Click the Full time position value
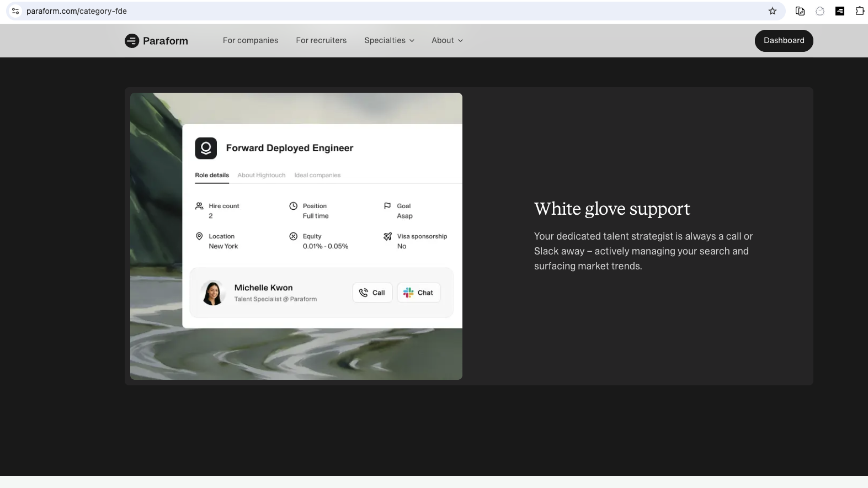This screenshot has width=868, height=488. click(x=316, y=216)
